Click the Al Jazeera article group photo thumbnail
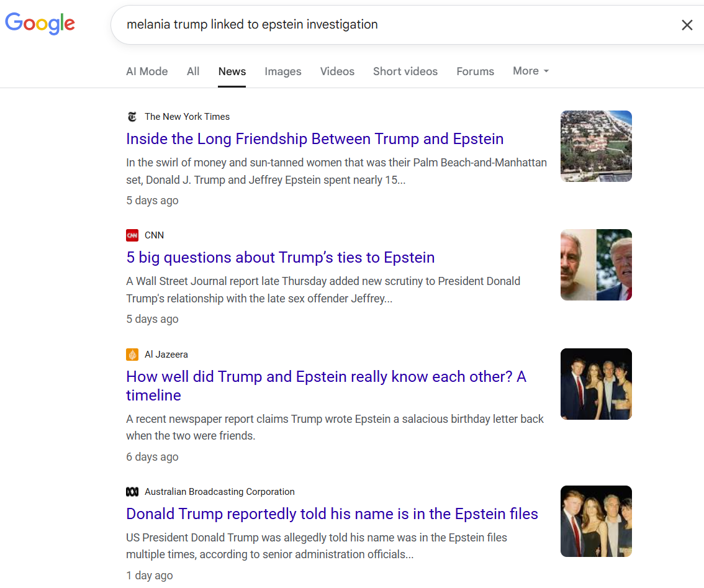704x588 pixels. (x=596, y=384)
